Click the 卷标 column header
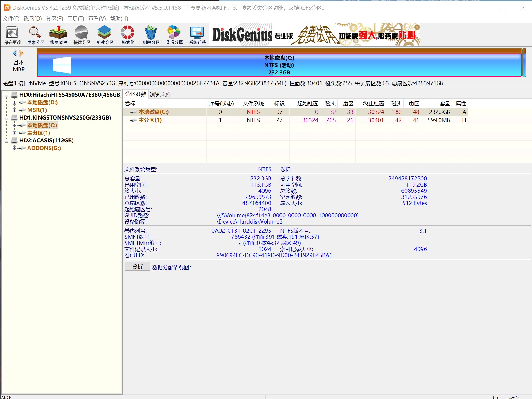532x399 pixels. click(165, 104)
